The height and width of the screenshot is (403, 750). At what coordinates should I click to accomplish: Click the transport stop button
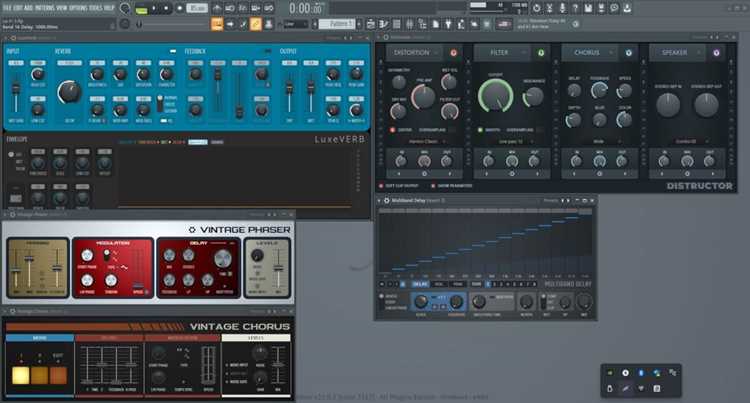pyautogui.click(x=166, y=9)
